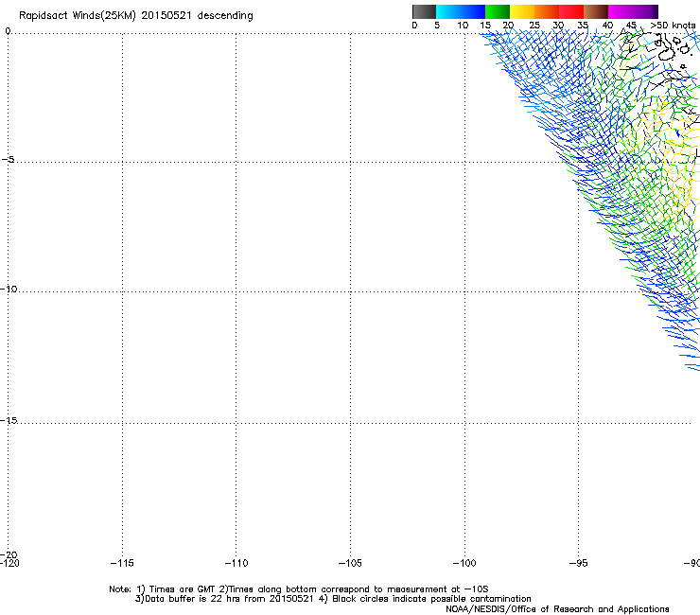This screenshot has height=615, width=700.
Task: Click the -15 latitude axis label
Action: (x=9, y=420)
